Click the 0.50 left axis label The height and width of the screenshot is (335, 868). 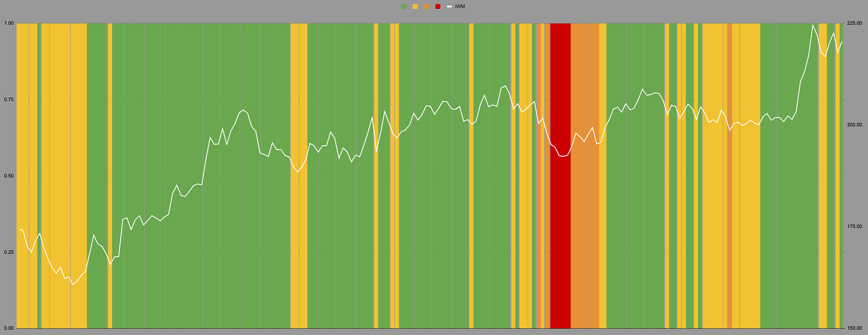pos(8,176)
